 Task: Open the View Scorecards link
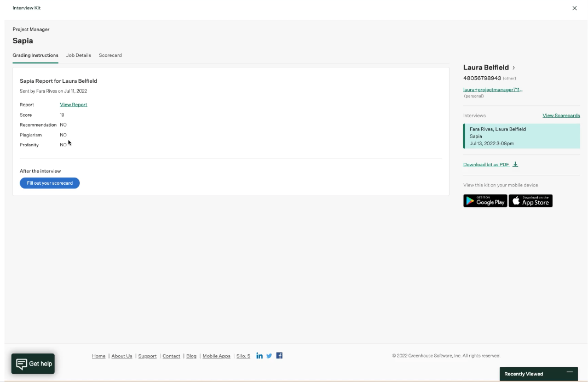pos(561,116)
